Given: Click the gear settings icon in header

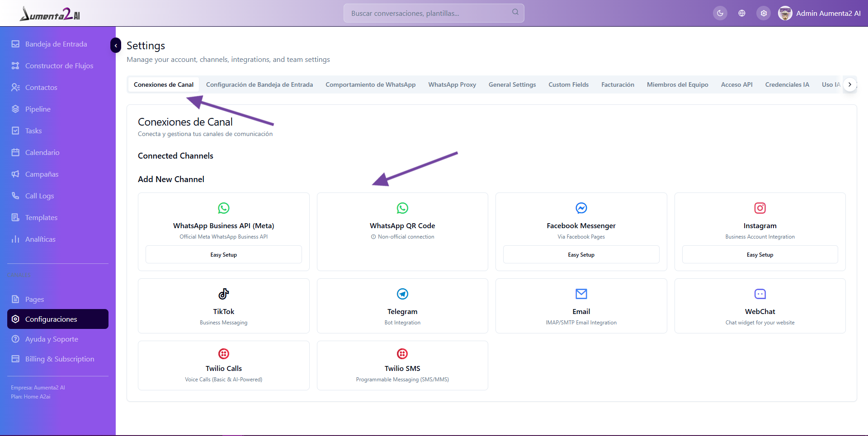Looking at the screenshot, I should pos(764,13).
